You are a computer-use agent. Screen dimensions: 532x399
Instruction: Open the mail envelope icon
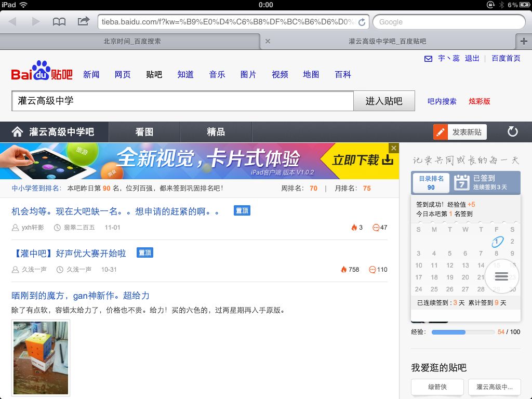[x=428, y=59]
